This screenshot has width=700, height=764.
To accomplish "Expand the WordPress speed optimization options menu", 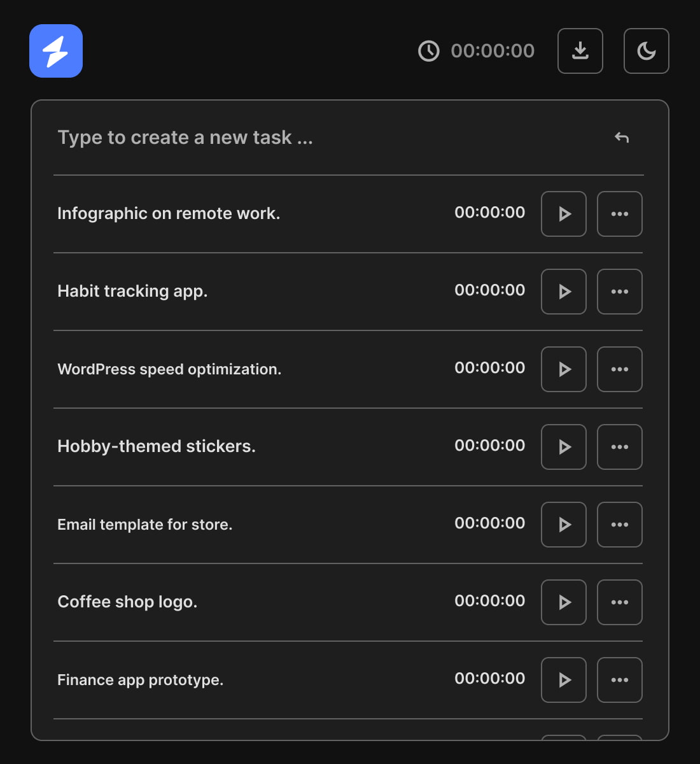I will tap(619, 369).
